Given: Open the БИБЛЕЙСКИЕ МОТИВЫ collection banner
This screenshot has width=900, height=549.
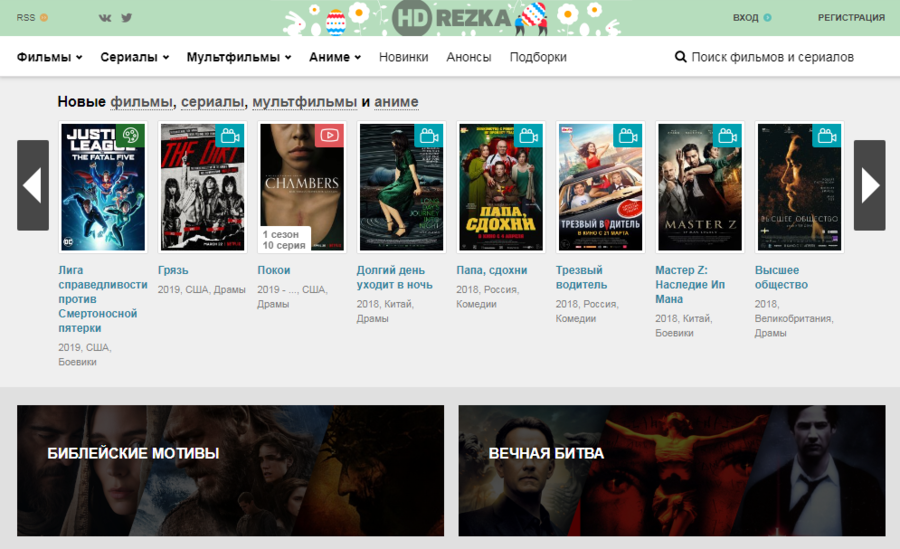Looking at the screenshot, I should pos(230,470).
